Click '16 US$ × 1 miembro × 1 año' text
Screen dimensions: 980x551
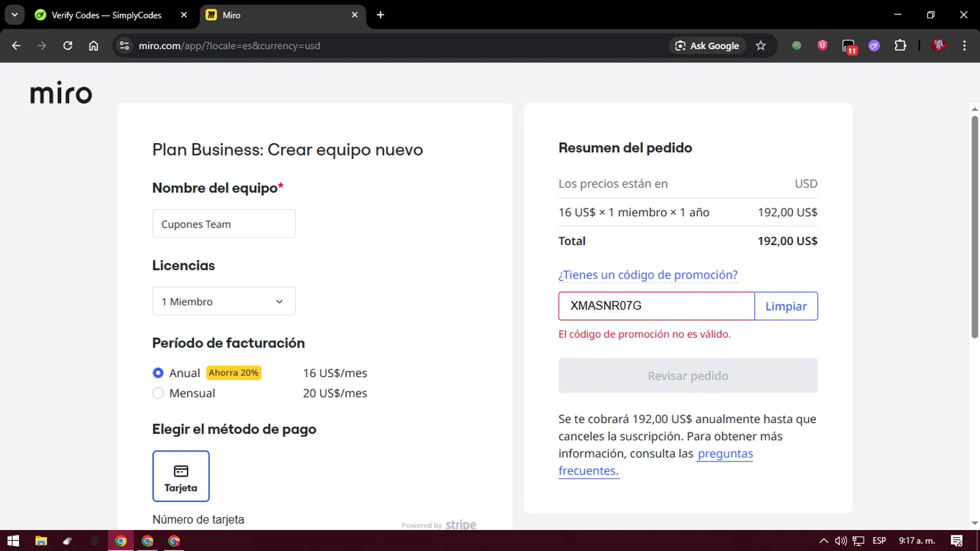click(x=634, y=212)
